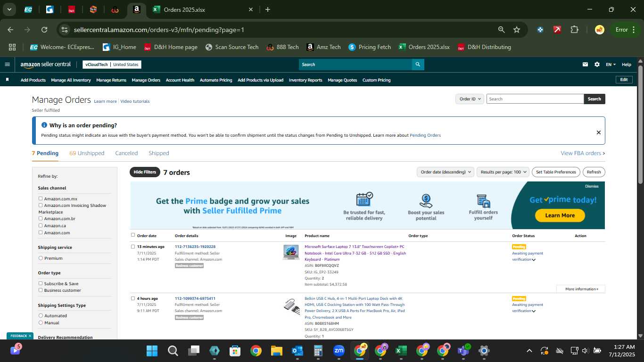
Task: Expand More information for Surface order
Action: (x=581, y=289)
